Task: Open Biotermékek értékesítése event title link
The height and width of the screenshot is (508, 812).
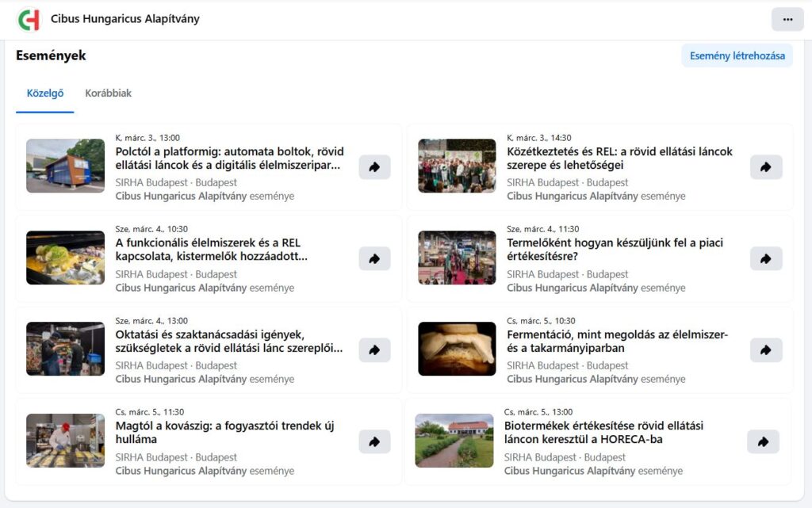Action: 603,433
